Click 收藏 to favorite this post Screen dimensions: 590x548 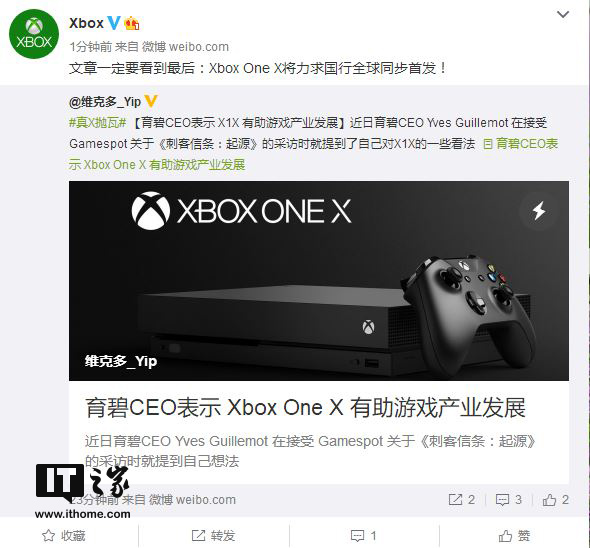coord(64,535)
